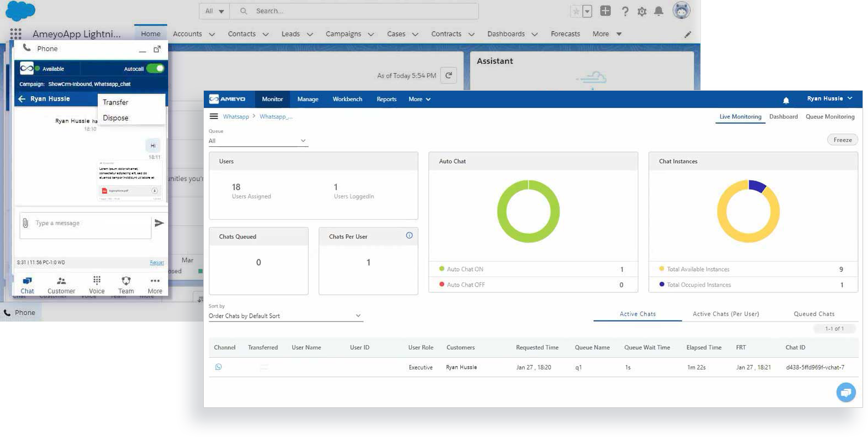Click the Salesforce cloud logo
The width and height of the screenshot is (868, 437).
[20, 10]
